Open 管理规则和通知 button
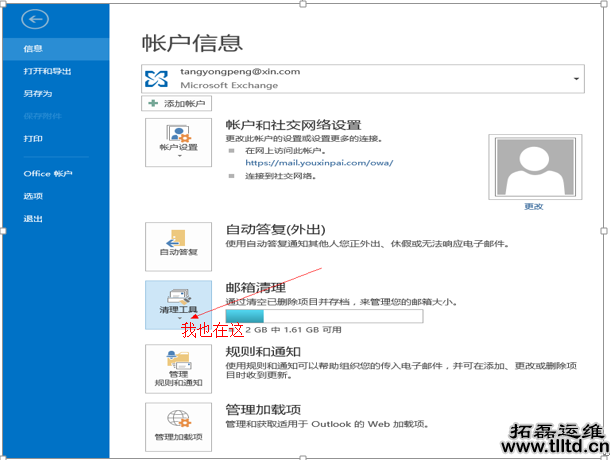Viewport: 615px width, 460px height. pyautogui.click(x=178, y=369)
